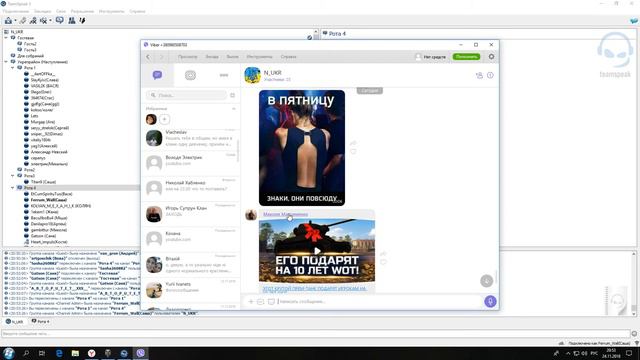Click scroll-to-bottom round arrow in chat
This screenshot has height=360, width=640.
486,281
